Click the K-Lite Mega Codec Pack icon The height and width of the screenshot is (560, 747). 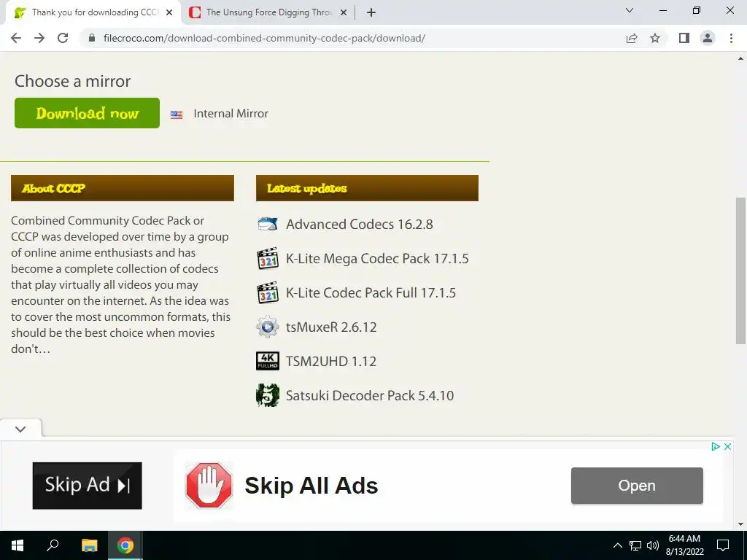coord(267,259)
